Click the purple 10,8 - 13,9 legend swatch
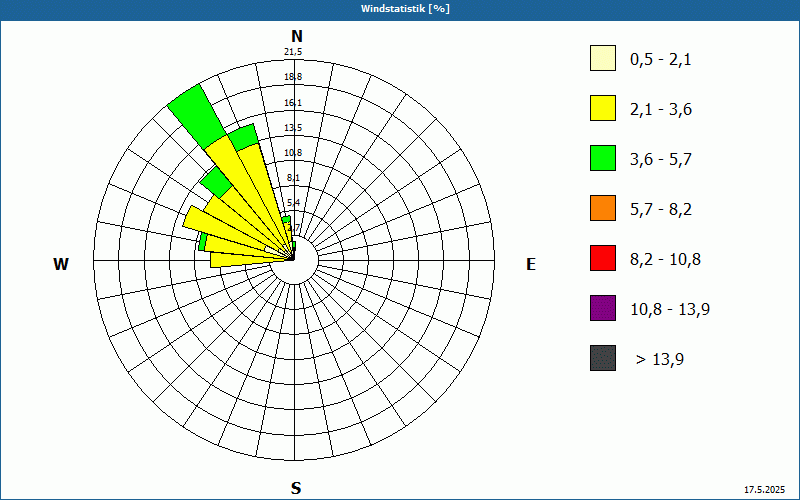The height and width of the screenshot is (500, 800). coord(603,308)
